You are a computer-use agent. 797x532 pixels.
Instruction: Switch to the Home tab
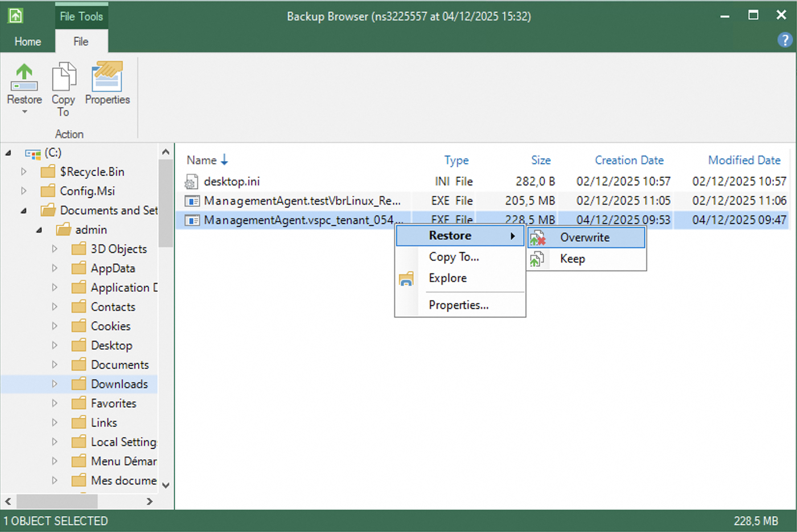(x=27, y=41)
